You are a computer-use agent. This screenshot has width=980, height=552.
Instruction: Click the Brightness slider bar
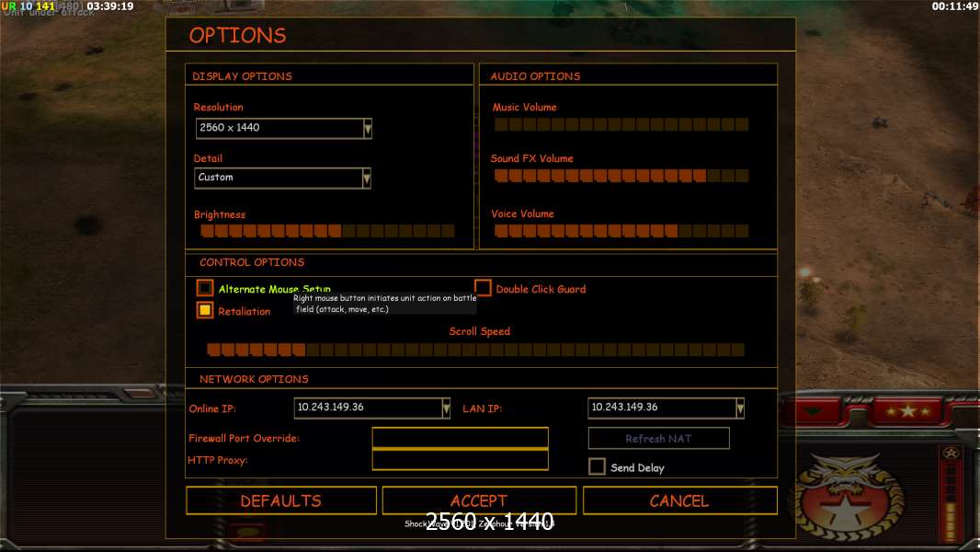(x=327, y=231)
